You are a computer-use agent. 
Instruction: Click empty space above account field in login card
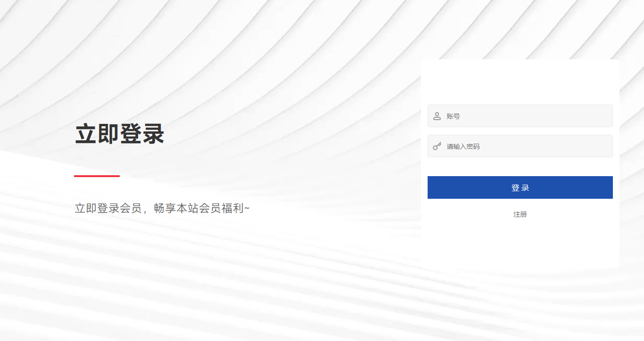[520, 82]
